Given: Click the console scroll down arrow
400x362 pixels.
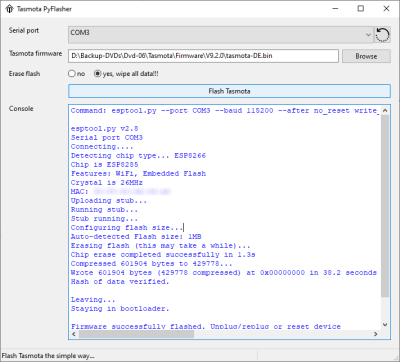Looking at the screenshot, I should coord(385,325).
